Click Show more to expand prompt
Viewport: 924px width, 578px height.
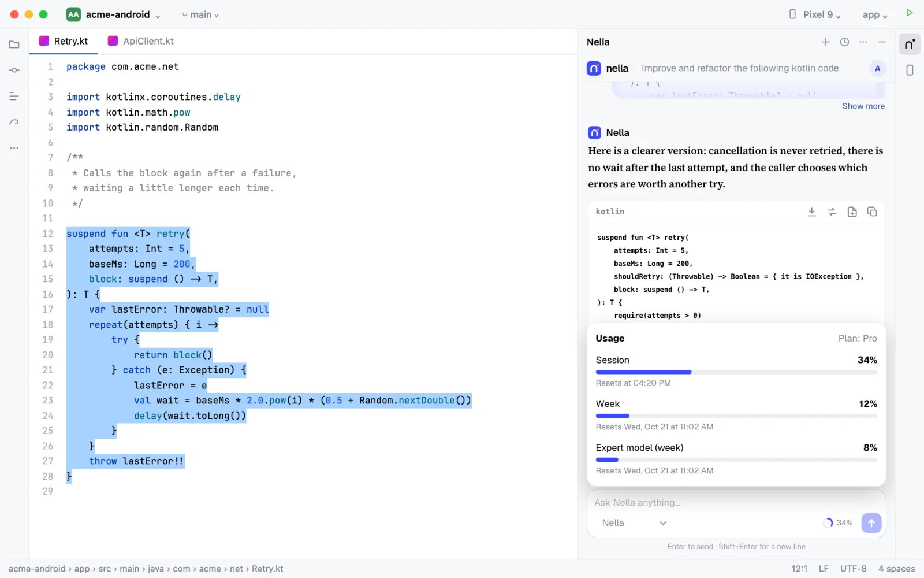pos(863,106)
